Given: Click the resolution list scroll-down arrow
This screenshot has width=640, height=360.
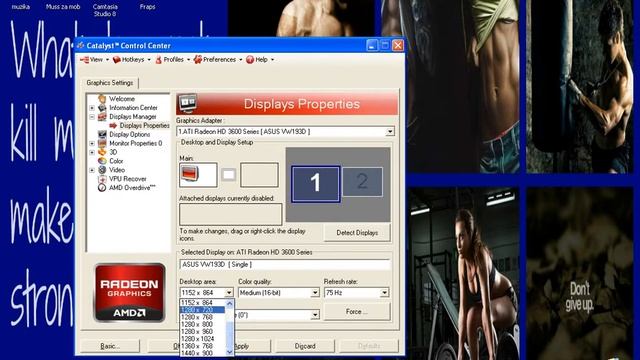Looking at the screenshot, I should point(229,352).
